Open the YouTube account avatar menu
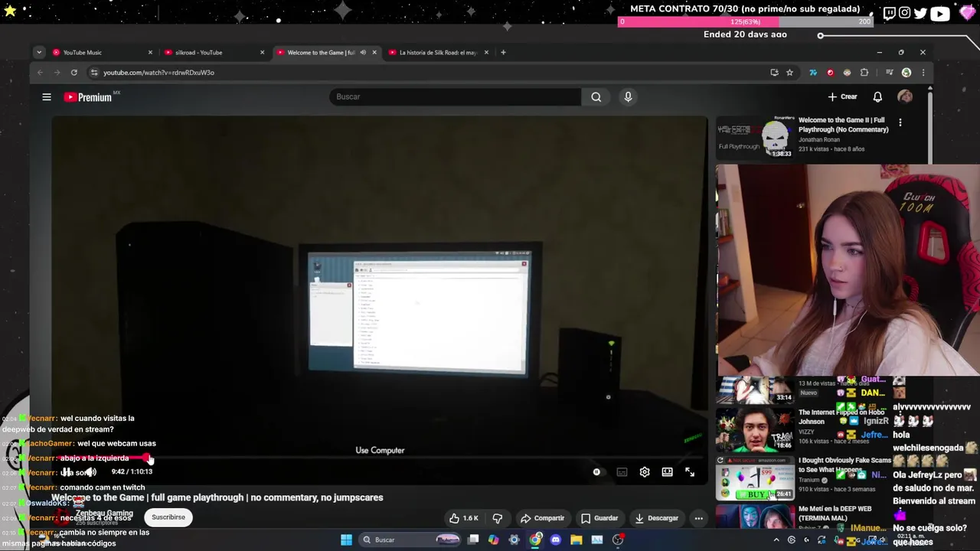 905,97
